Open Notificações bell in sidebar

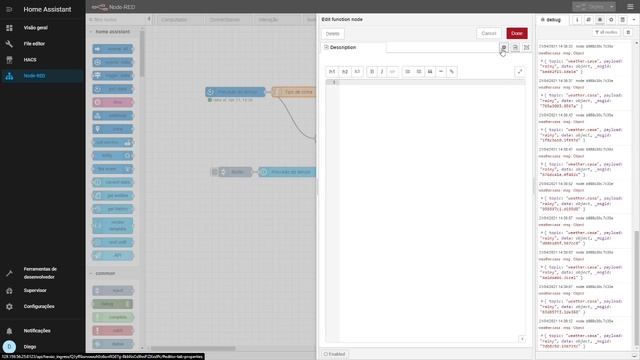click(42, 331)
